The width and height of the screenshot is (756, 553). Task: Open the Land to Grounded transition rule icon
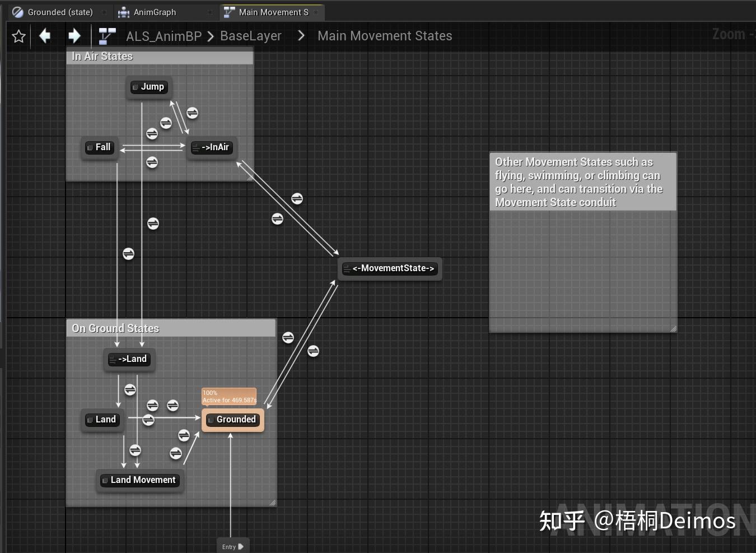(148, 420)
